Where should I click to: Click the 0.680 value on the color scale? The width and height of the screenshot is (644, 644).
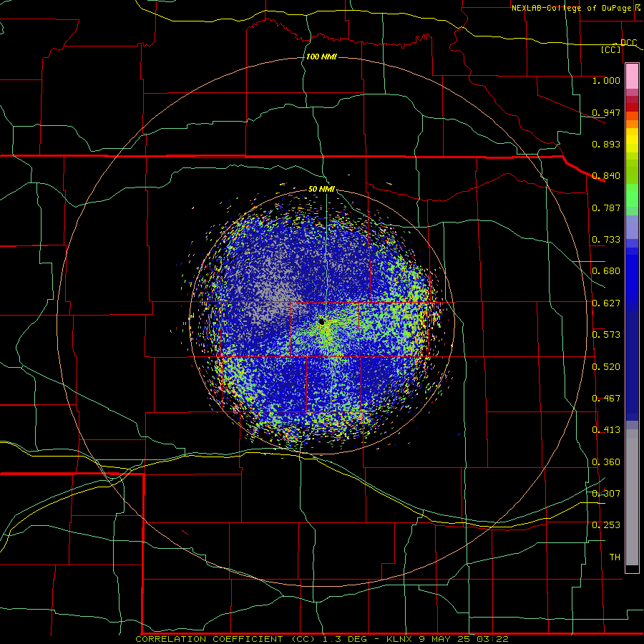(606, 271)
